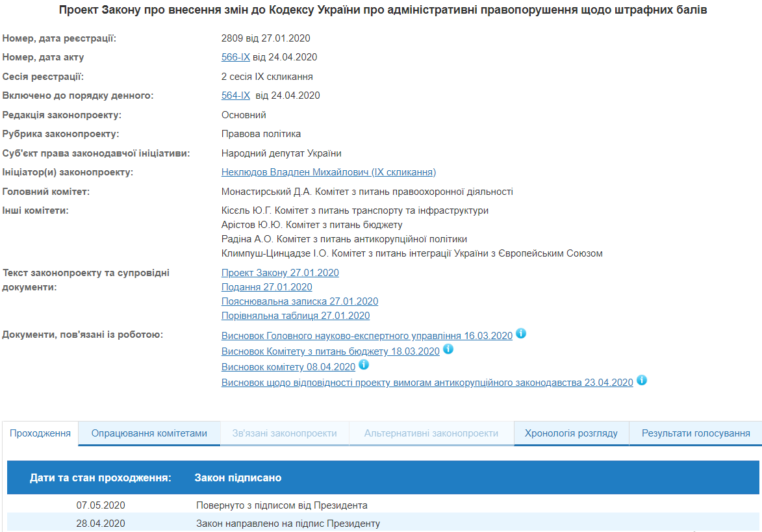Open the антикорупційного законодавства 23.04.2020 conclusion link
762x532 pixels.
coord(427,383)
